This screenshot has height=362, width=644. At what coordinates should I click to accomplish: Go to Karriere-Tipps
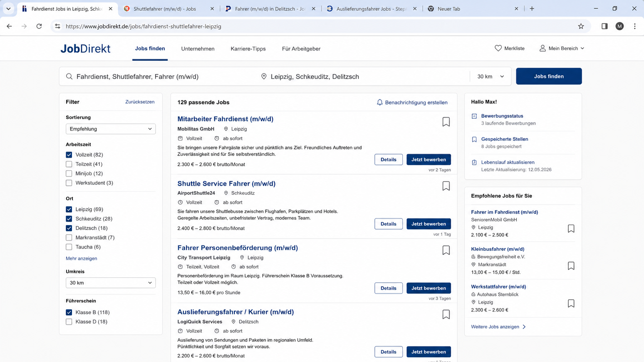[x=248, y=49]
